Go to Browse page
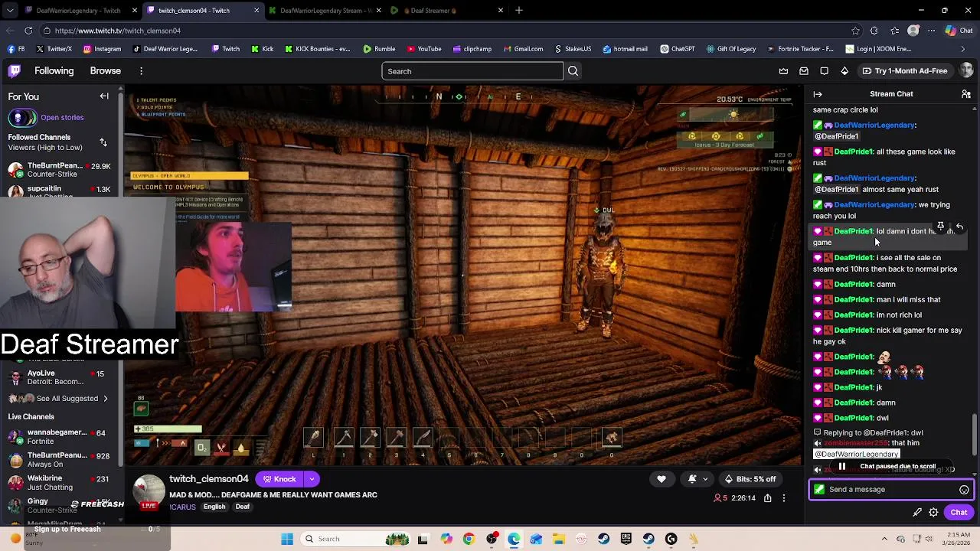The width and height of the screenshot is (980, 551). 106,71
